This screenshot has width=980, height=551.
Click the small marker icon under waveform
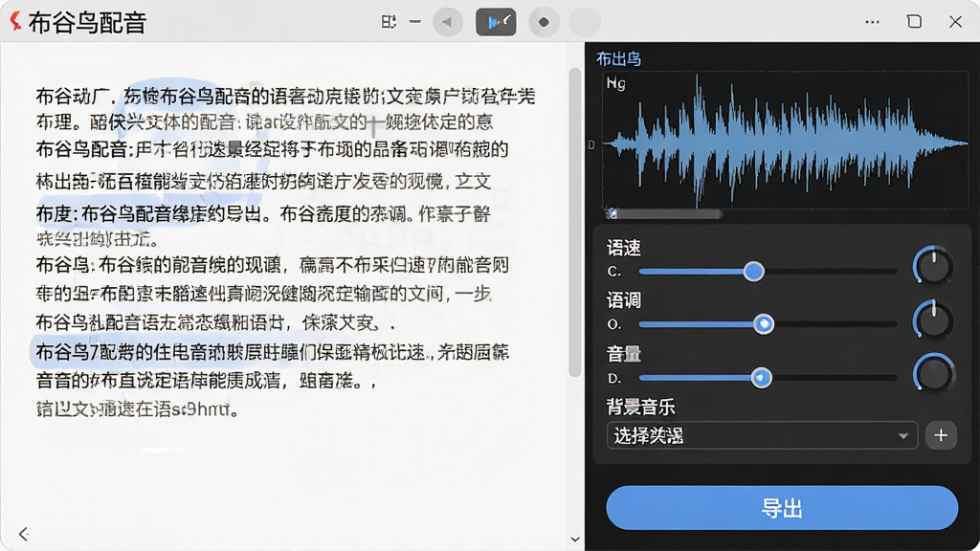612,214
